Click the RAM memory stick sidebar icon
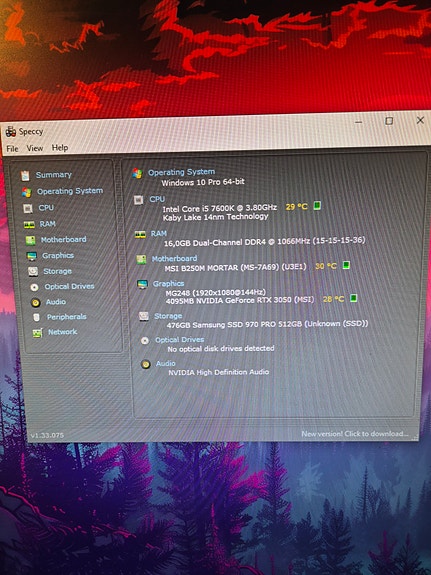Image resolution: width=431 pixels, height=575 pixels. pyautogui.click(x=29, y=224)
